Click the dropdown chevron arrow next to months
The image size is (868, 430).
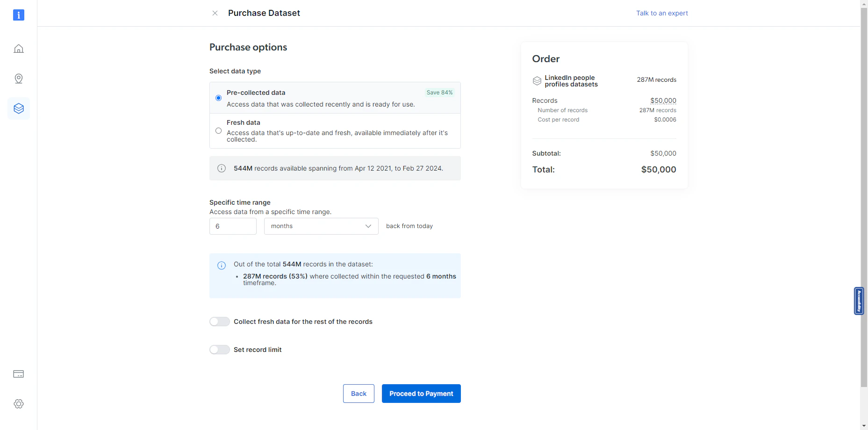click(368, 226)
